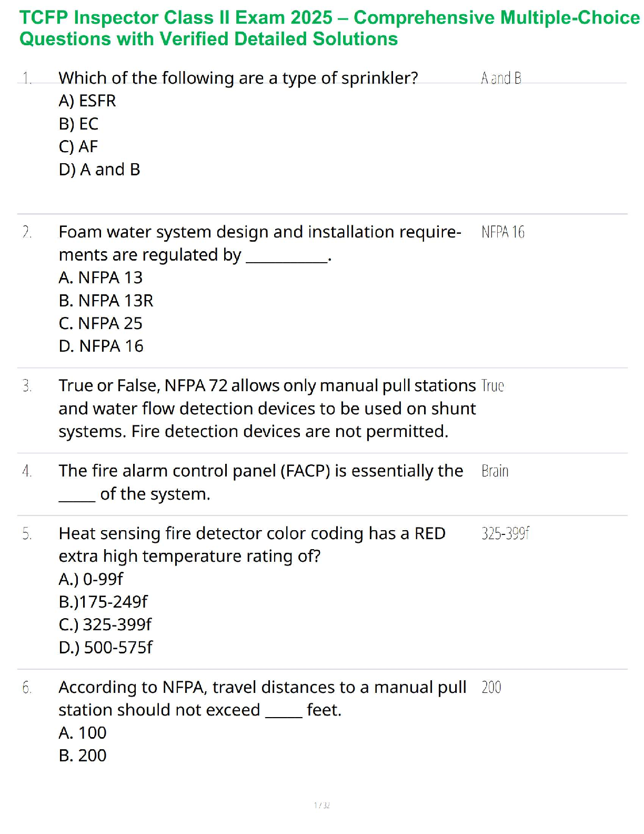Select option "A) ESFR" in question 1
Screen dimensions: 644x834
tap(87, 101)
